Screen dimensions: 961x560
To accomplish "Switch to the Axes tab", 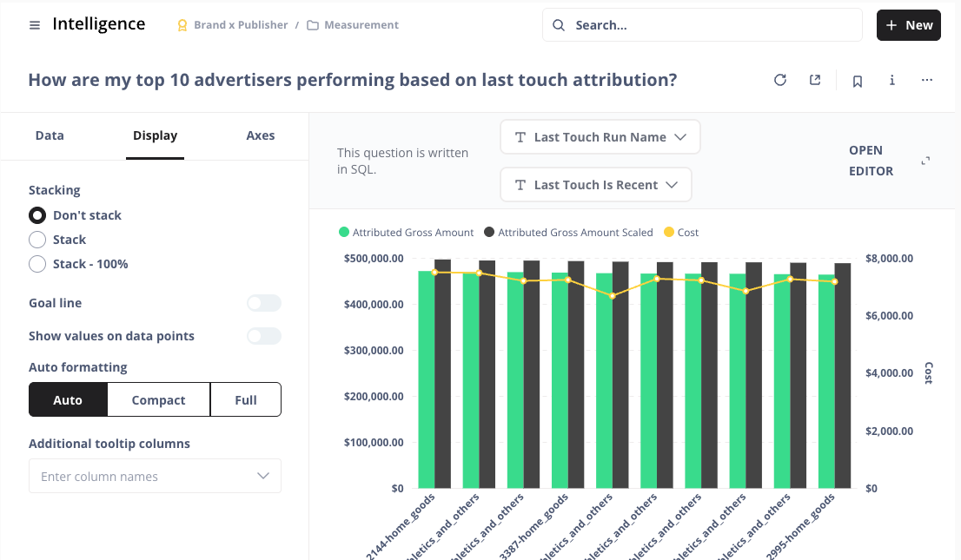I will click(261, 135).
